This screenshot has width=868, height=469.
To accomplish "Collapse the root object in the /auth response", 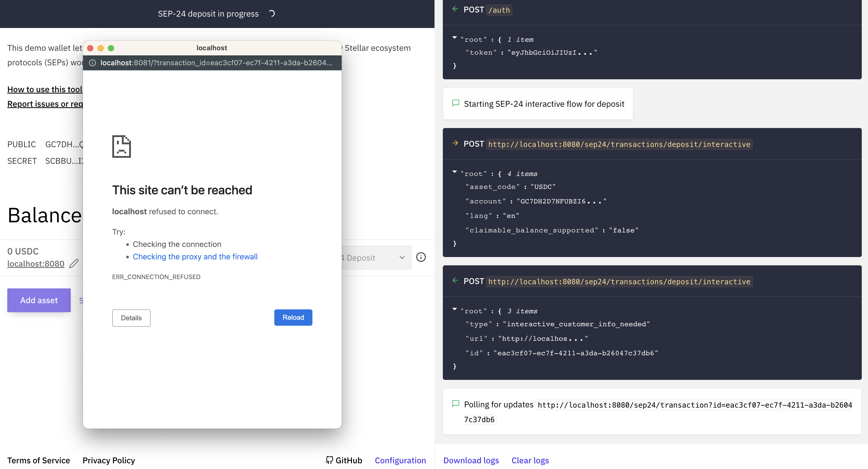I will click(455, 38).
